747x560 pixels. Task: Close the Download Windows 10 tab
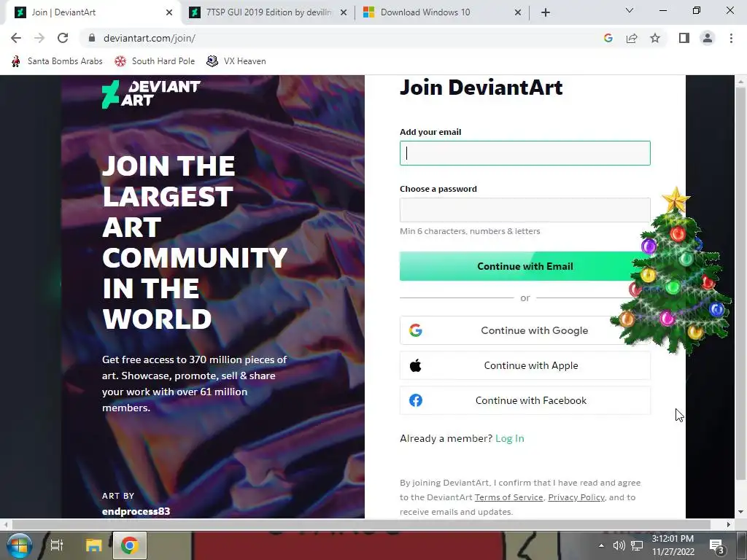click(x=518, y=12)
